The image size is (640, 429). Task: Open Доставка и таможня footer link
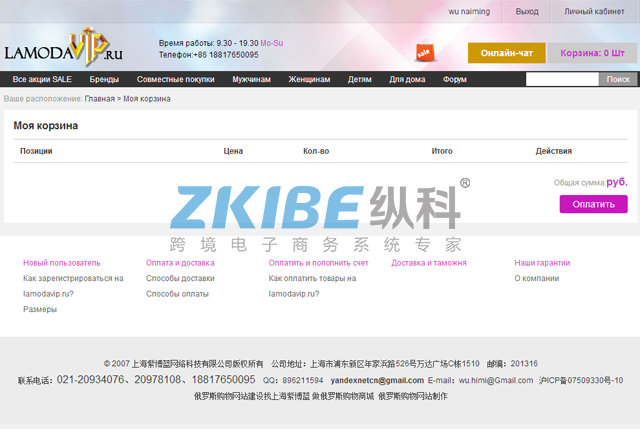tap(429, 263)
